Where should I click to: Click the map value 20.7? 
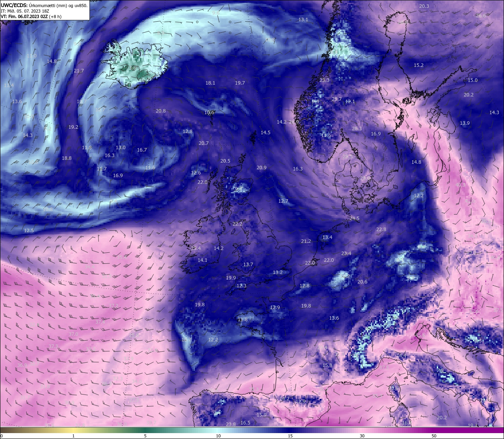coord(204,143)
